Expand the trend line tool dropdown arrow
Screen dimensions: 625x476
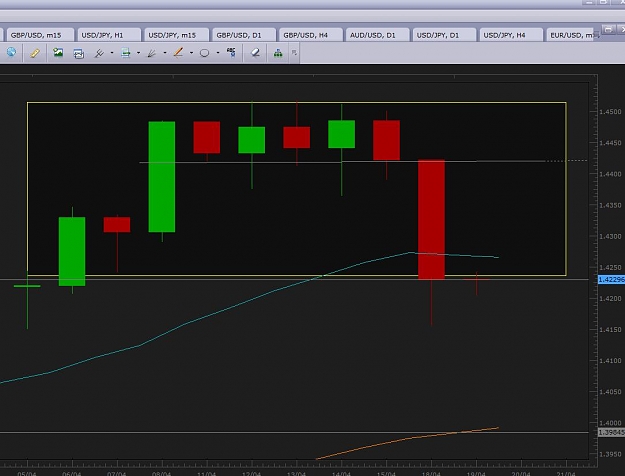pyautogui.click(x=191, y=53)
